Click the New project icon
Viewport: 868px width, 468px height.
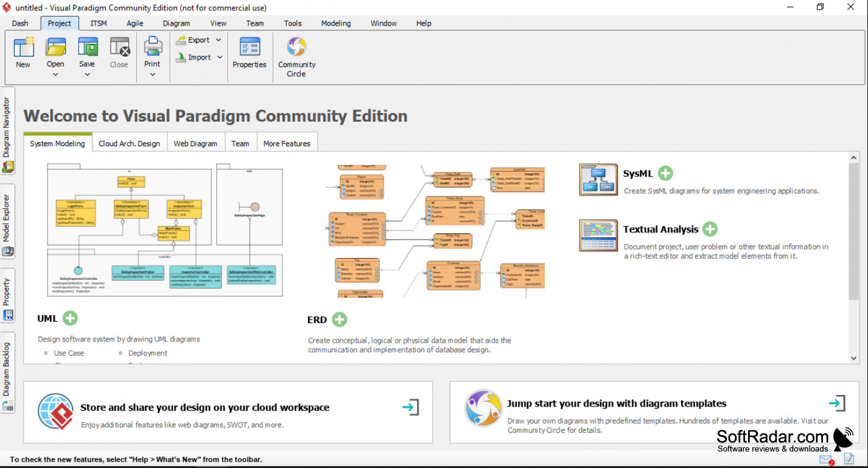[x=23, y=47]
